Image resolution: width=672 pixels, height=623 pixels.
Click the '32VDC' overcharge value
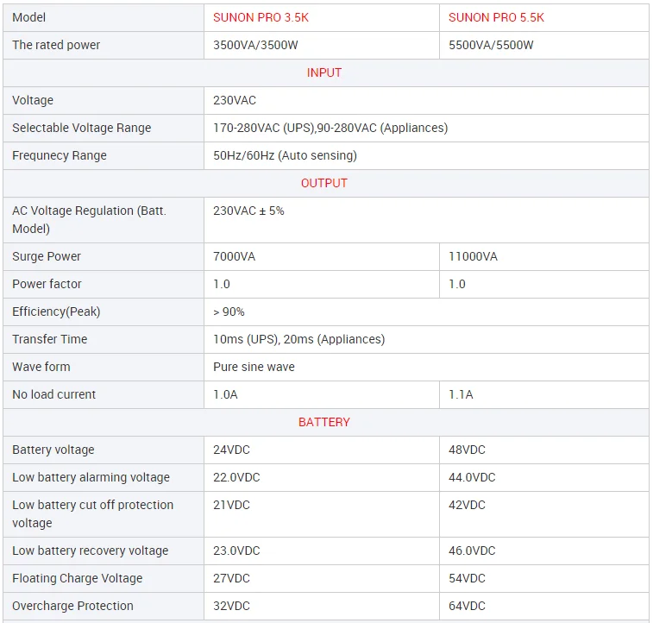point(231,606)
